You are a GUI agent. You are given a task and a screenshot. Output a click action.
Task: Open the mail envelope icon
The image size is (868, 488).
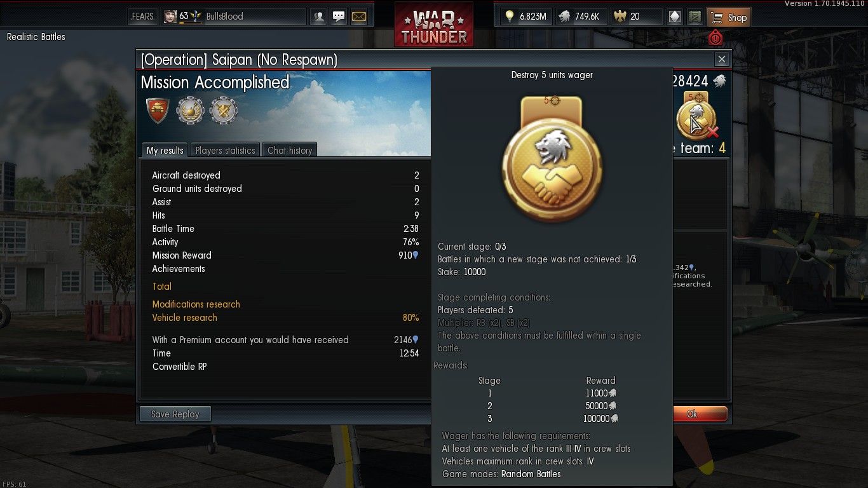[x=359, y=17]
